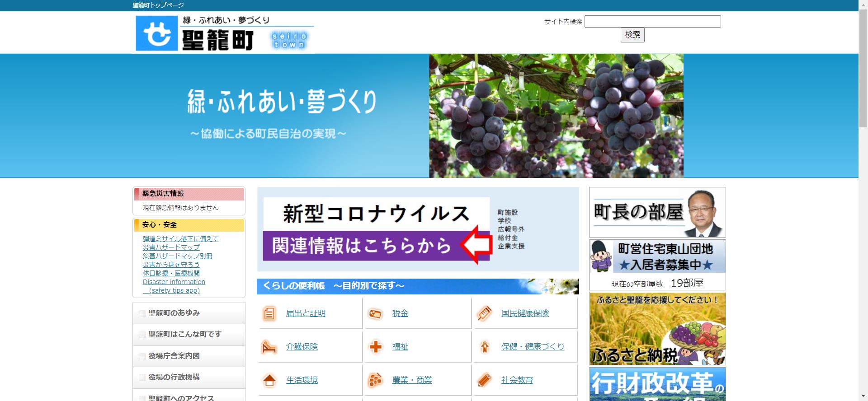Click the grape vineyard hero photo
868x401 pixels.
coord(556,116)
